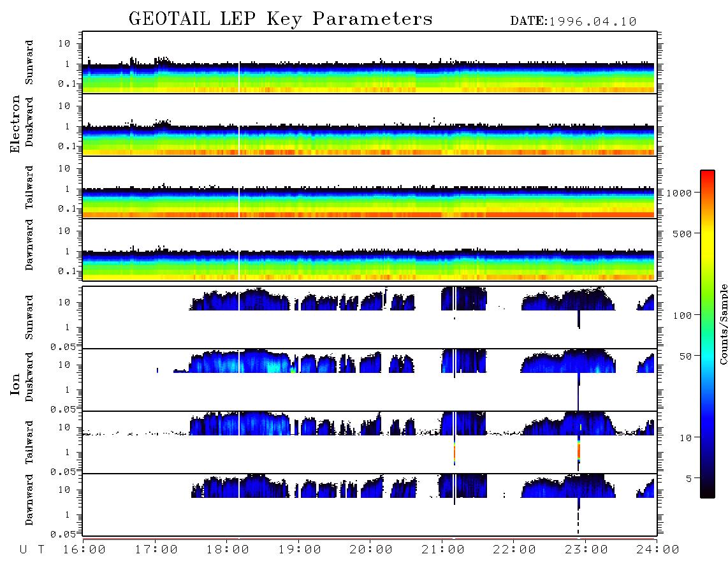Click the UT time axis label

point(32,550)
